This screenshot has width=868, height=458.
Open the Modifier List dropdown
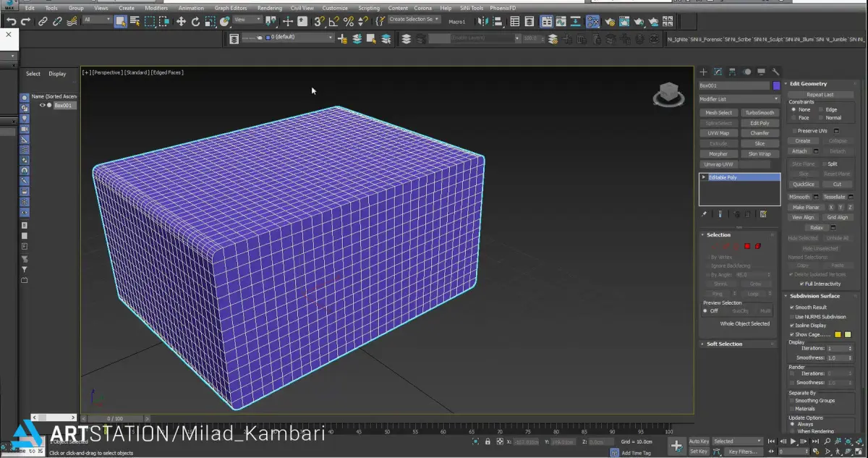(739, 99)
